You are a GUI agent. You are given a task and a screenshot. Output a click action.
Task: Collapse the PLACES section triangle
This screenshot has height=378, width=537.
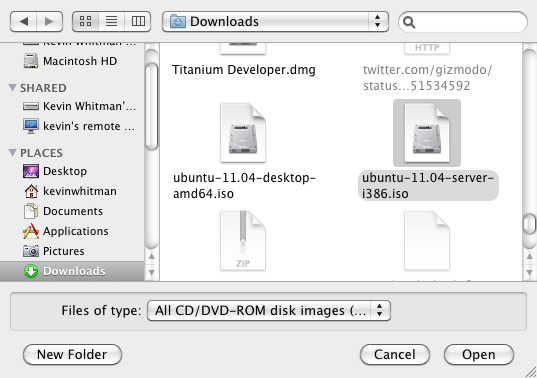click(12, 152)
